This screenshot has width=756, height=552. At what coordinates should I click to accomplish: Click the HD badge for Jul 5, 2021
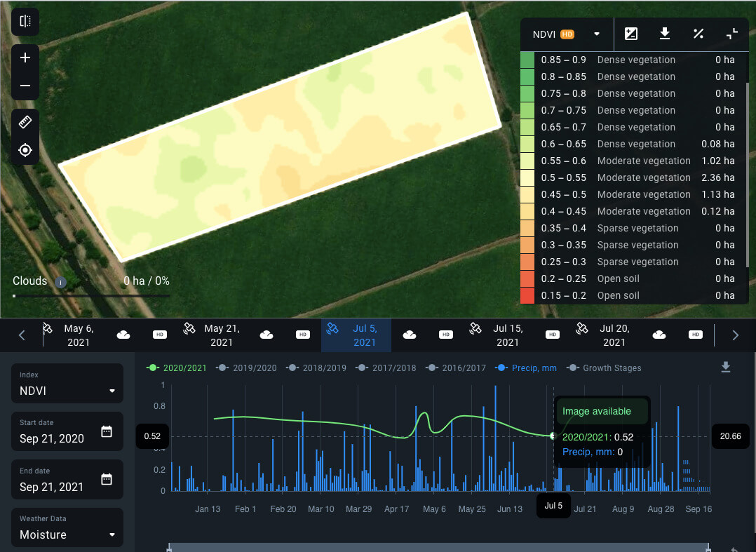click(446, 335)
